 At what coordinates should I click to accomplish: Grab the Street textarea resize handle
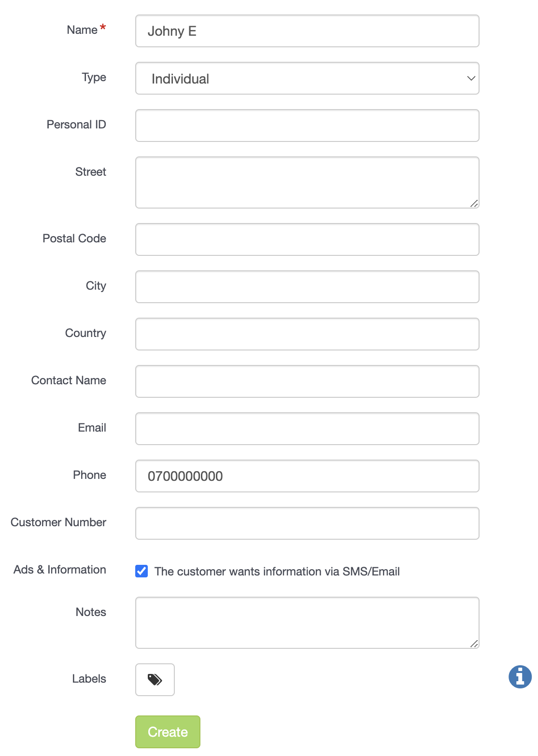pos(474,204)
